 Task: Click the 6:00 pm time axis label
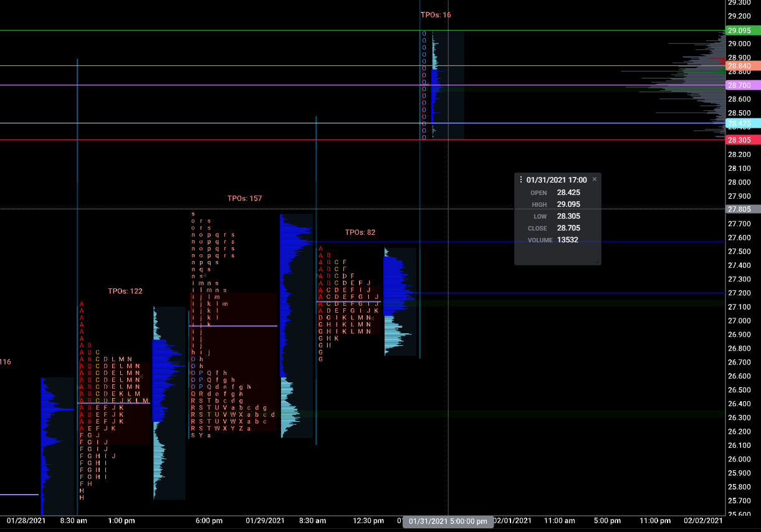[x=209, y=520]
